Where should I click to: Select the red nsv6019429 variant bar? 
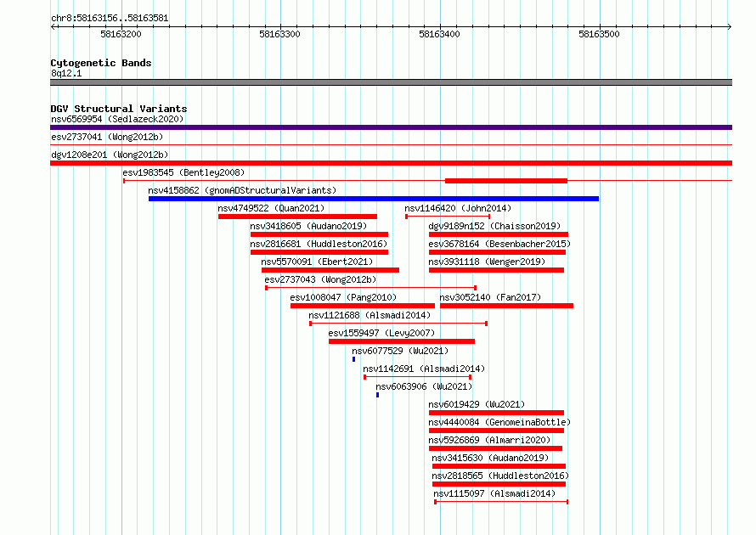[x=496, y=413]
